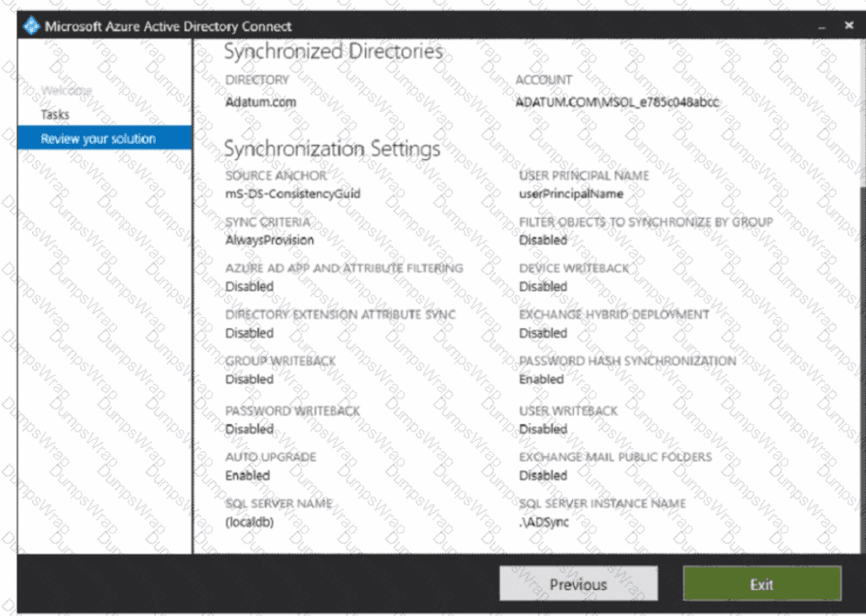Click the Auto Upgrade setting label
The height and width of the screenshot is (616, 866).
click(270, 457)
